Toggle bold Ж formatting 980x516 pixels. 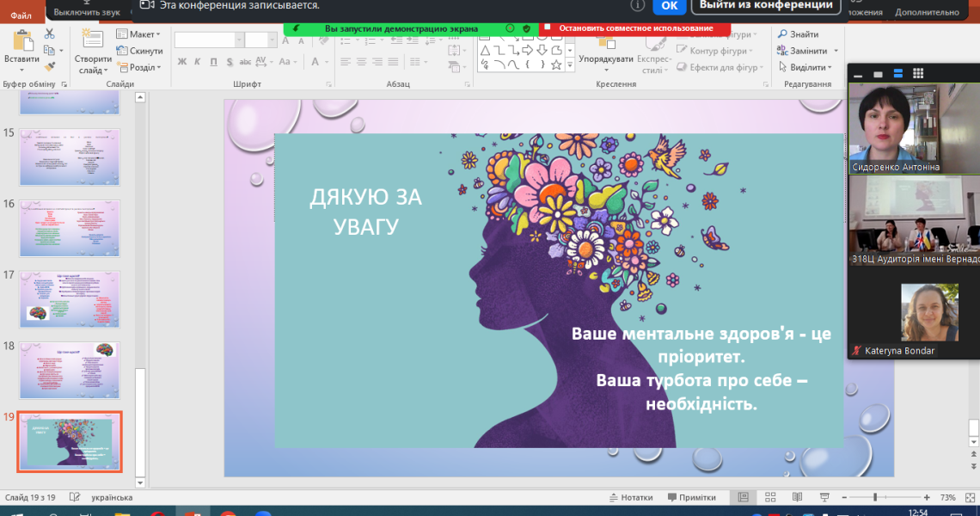coord(182,61)
